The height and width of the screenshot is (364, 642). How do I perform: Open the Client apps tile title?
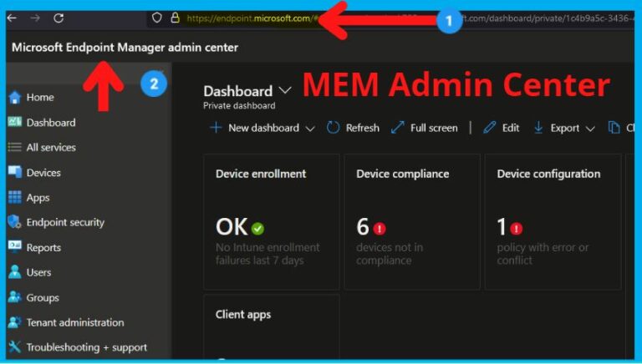point(243,315)
